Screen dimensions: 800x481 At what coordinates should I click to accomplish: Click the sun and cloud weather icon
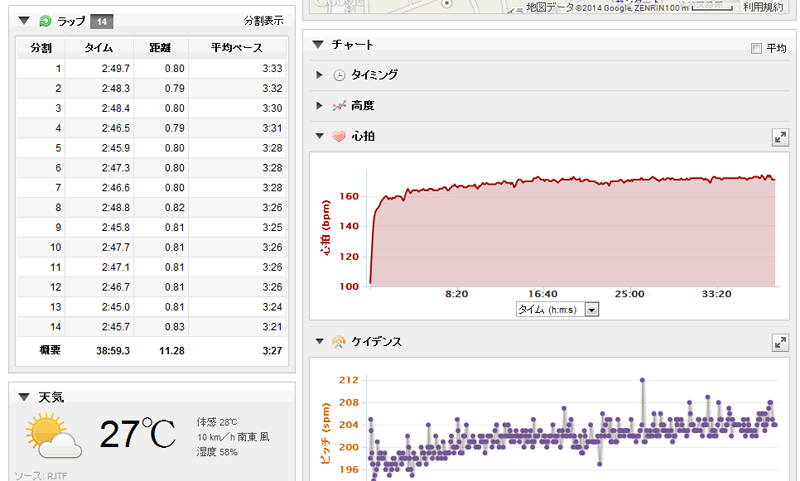tap(54, 434)
